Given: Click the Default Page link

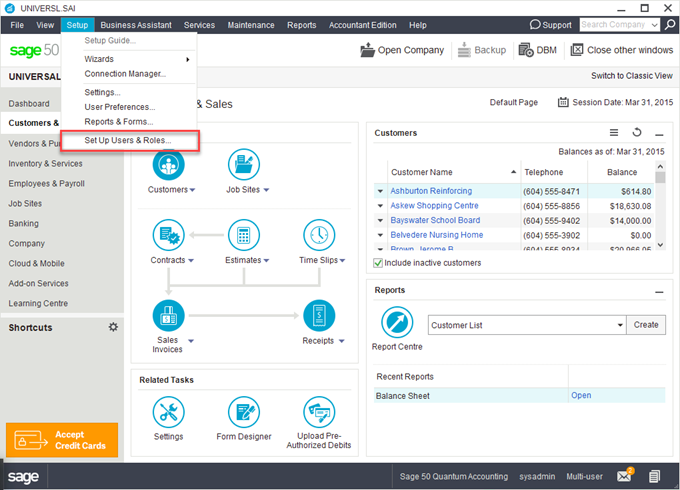Looking at the screenshot, I should point(513,102).
